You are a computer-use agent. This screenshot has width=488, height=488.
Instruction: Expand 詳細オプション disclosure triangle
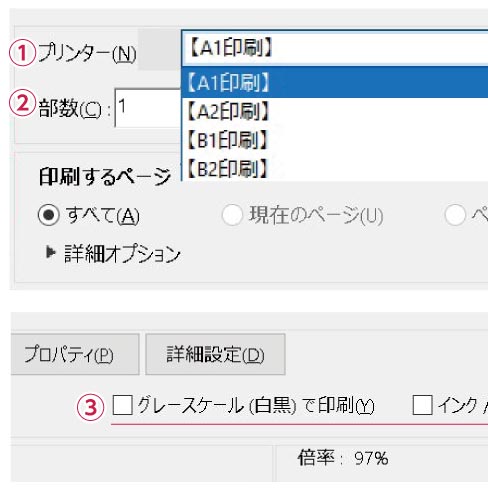pos(50,252)
